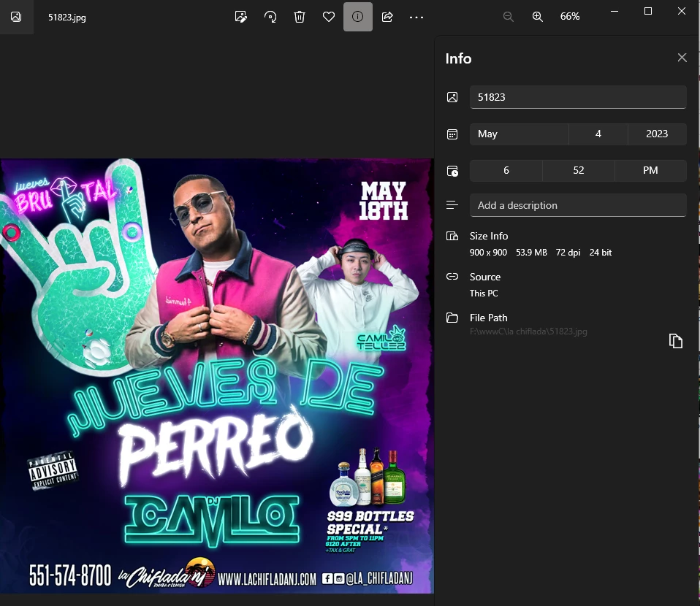Click the time taken clock icon
Viewport: 700px width, 606px height.
click(452, 171)
